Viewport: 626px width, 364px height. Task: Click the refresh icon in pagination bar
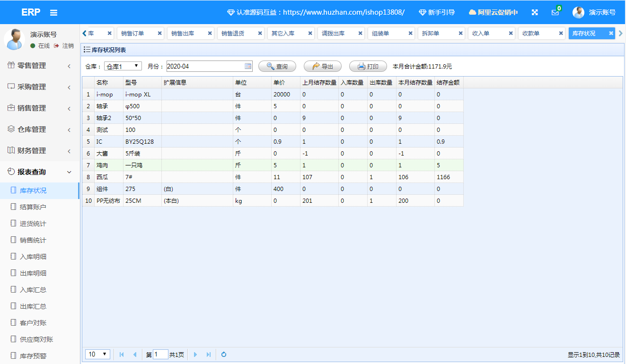[x=224, y=355]
